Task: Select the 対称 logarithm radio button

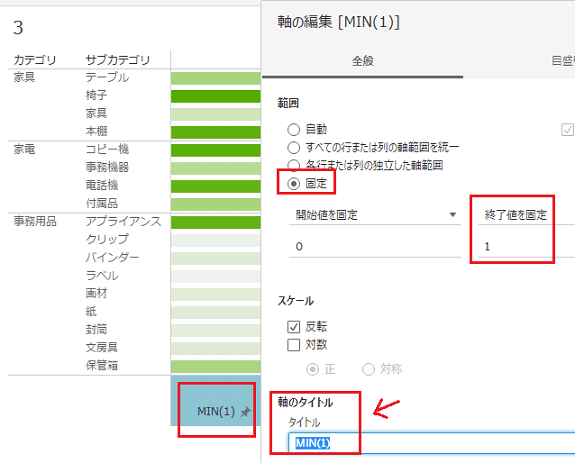Action: click(368, 369)
